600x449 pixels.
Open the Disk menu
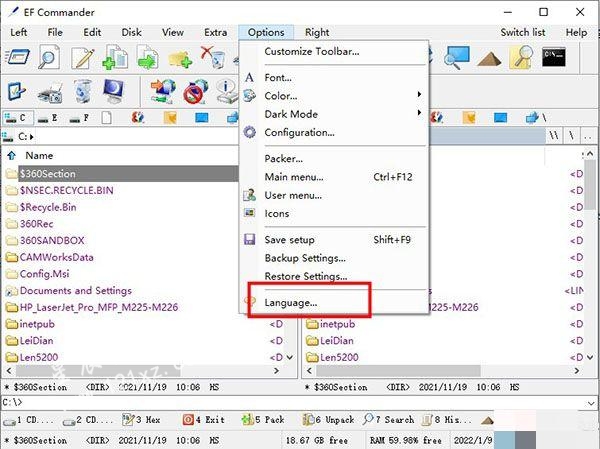(131, 33)
